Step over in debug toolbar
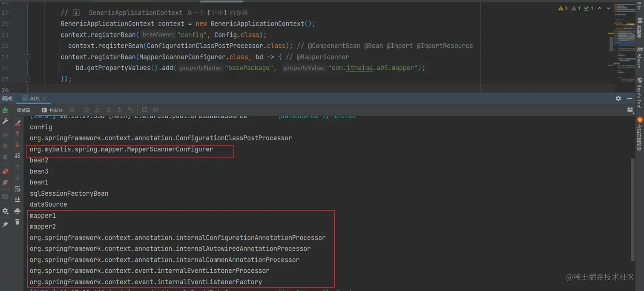 click(x=97, y=110)
